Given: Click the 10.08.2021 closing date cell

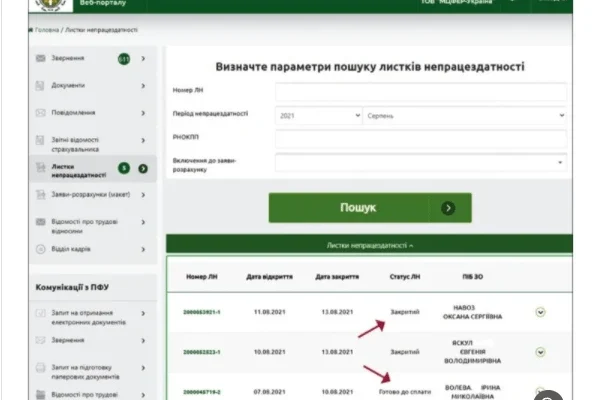Looking at the screenshot, I should click(337, 392).
